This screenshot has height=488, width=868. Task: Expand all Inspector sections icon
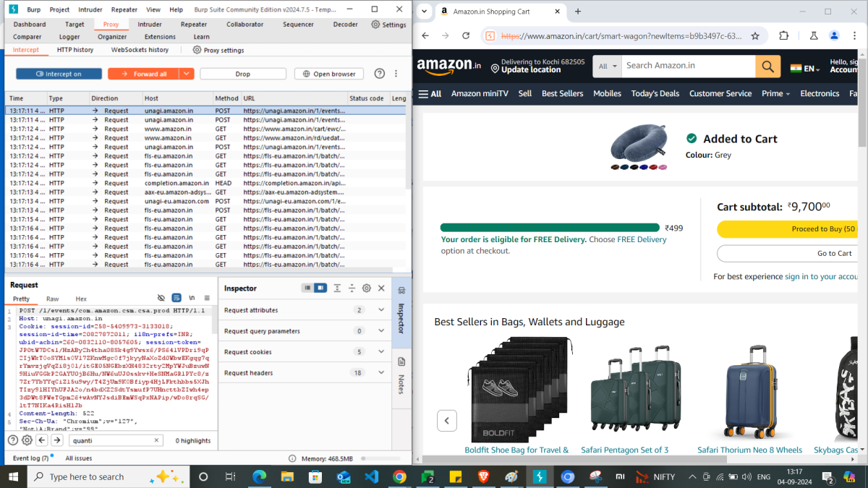[337, 288]
